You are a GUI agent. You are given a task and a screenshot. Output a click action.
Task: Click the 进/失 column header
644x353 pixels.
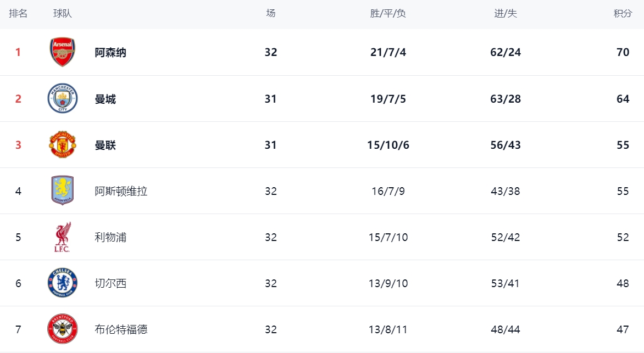tap(506, 14)
